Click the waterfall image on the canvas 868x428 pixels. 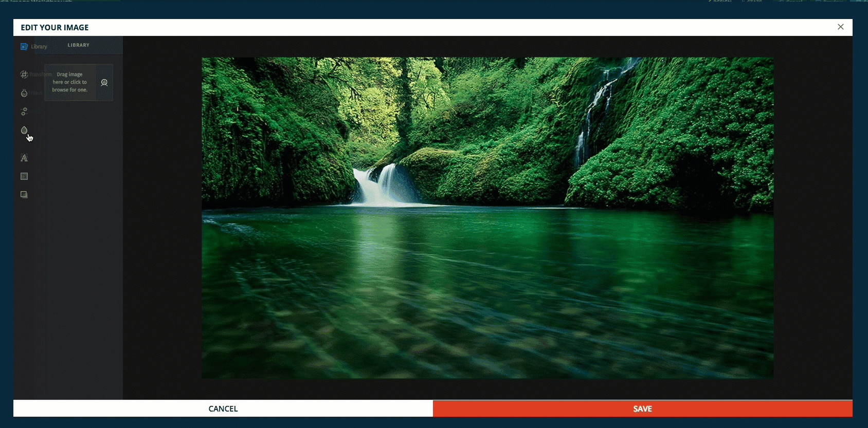[x=487, y=218]
